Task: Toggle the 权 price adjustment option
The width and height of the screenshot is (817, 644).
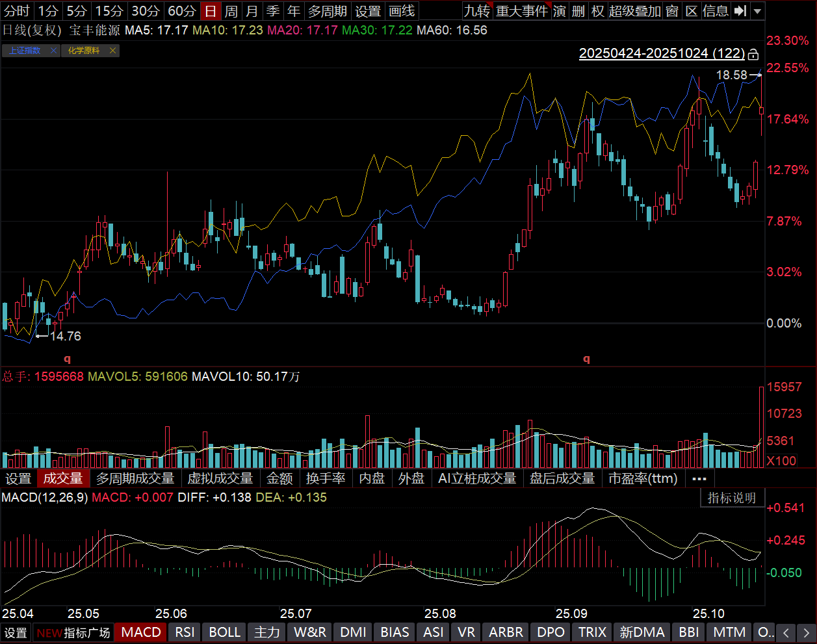Action: click(597, 11)
